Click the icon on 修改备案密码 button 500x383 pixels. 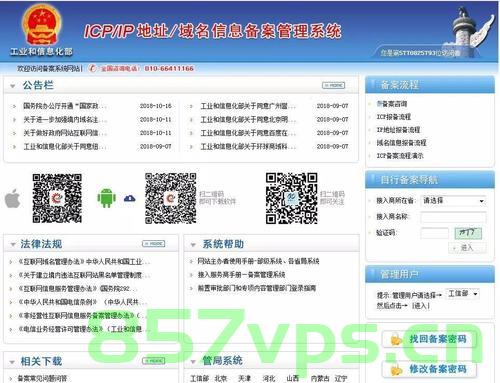396,370
